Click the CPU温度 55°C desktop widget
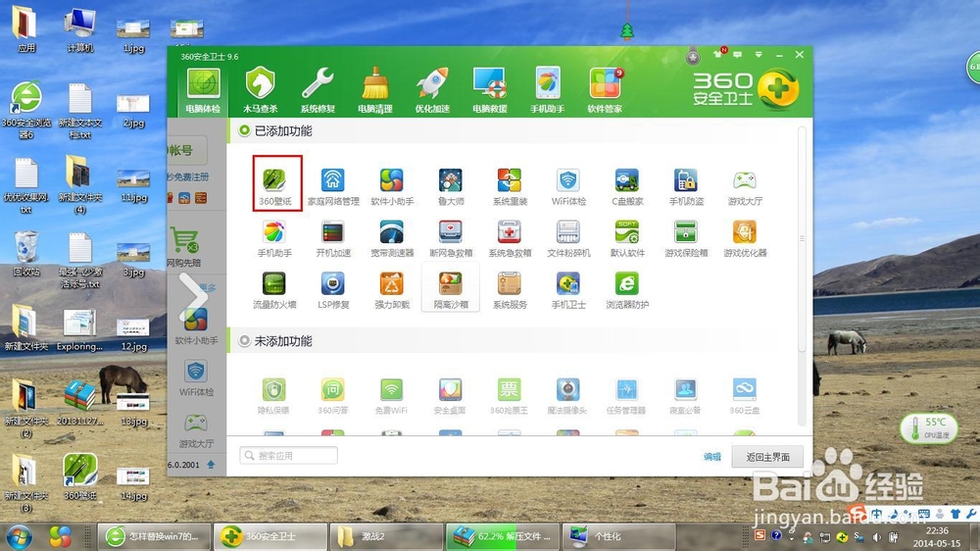Image resolution: width=980 pixels, height=551 pixels. 928,428
